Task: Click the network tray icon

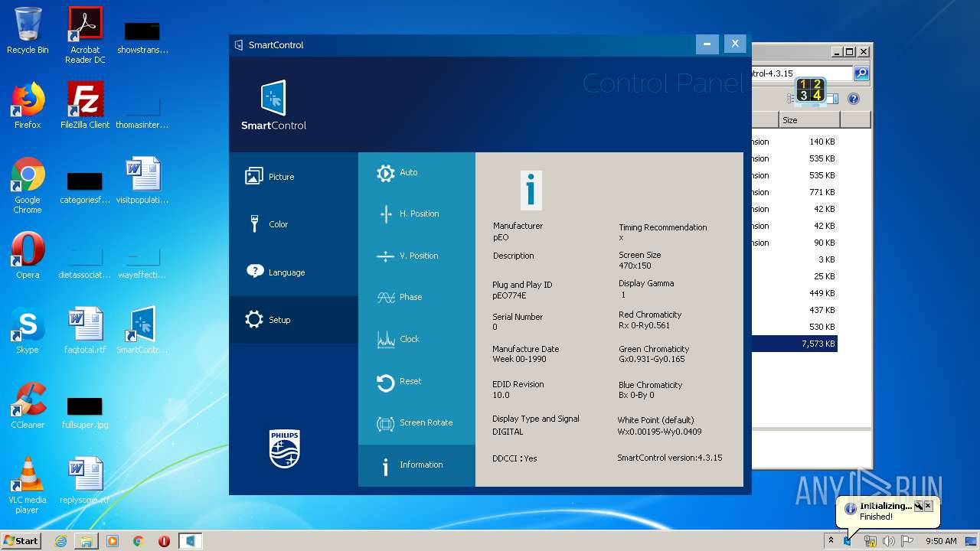Action: tap(870, 541)
